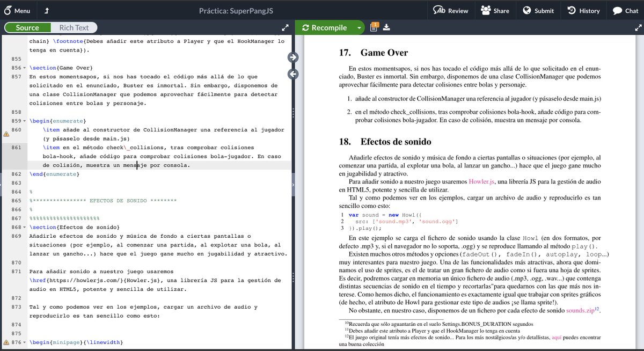The width and height of the screenshot is (644, 351).
Task: Fold the minipage block at line 876
Action: [24, 342]
